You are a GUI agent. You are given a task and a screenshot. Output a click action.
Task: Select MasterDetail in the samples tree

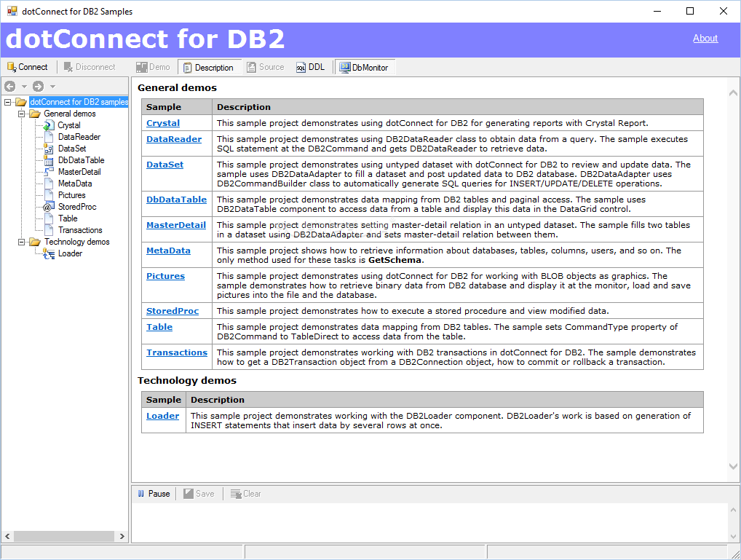[79, 172]
